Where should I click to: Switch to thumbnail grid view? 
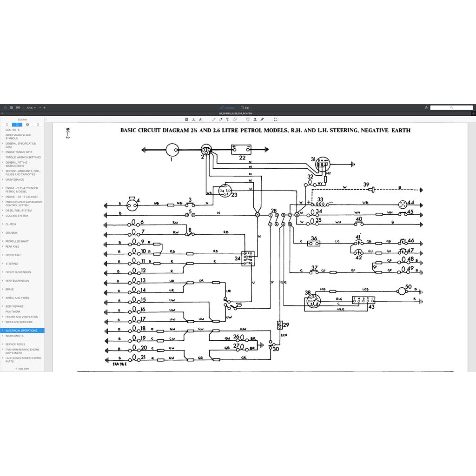pyautogui.click(x=12, y=107)
